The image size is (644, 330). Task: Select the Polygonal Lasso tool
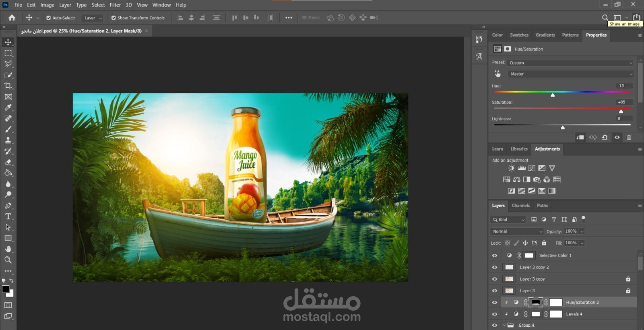pos(8,64)
